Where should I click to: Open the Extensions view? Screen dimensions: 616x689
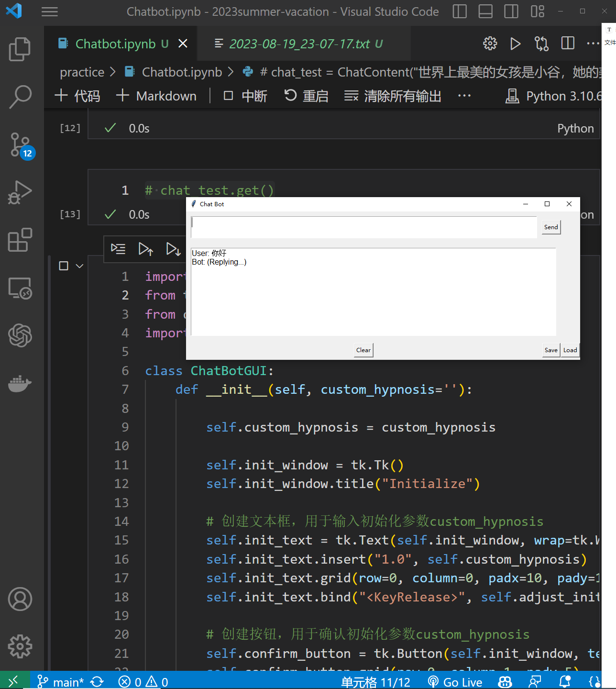point(20,240)
